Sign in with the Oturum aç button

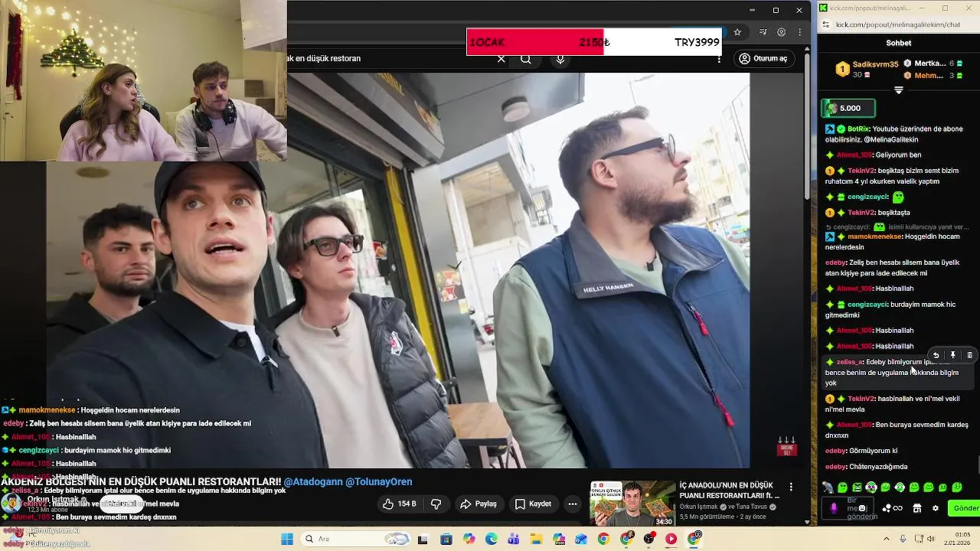click(x=763, y=59)
